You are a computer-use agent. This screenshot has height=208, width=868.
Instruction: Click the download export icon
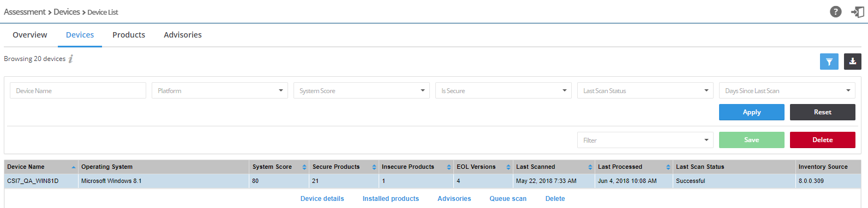(853, 62)
